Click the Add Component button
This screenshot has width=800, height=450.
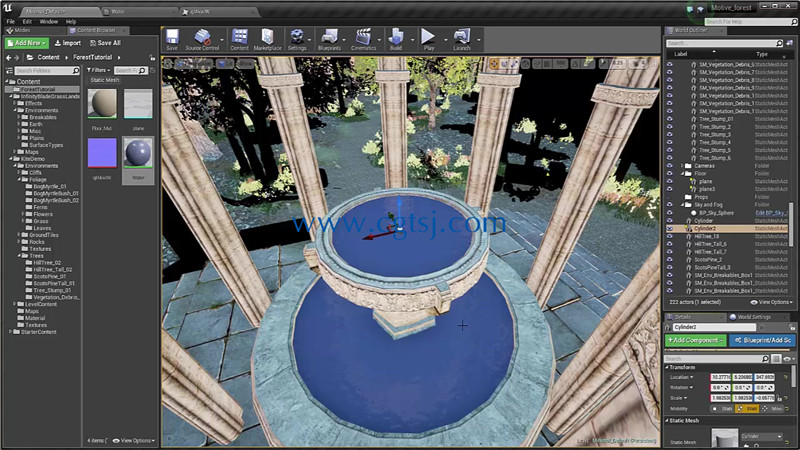pyautogui.click(x=695, y=340)
